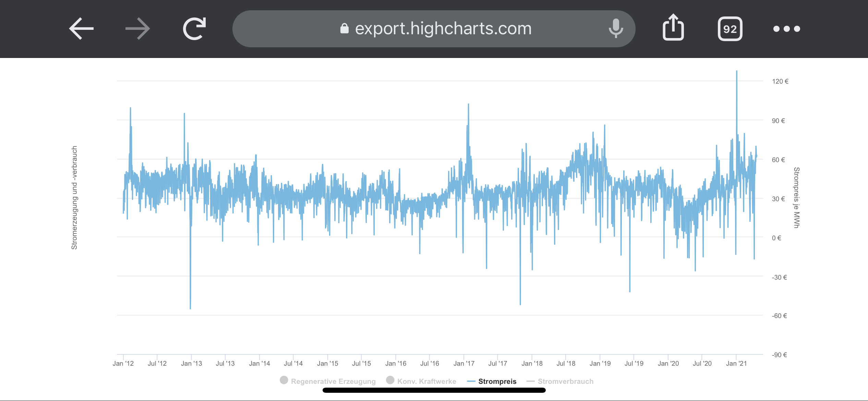Image resolution: width=868 pixels, height=401 pixels.
Task: Enable the Stromverbrauch legend item
Action: (x=565, y=381)
